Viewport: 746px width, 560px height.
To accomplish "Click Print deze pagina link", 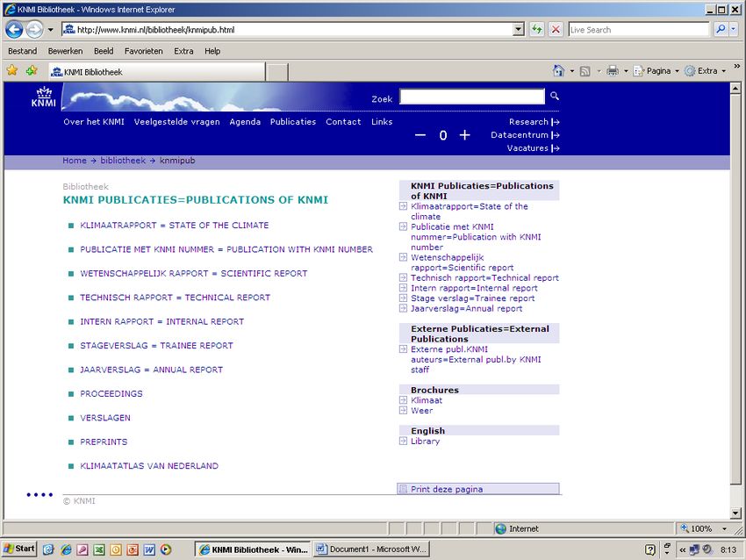I will tap(447, 489).
